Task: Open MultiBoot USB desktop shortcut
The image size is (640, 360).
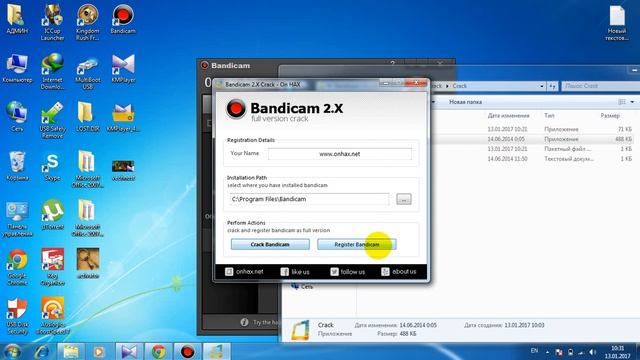Action: pyautogui.click(x=87, y=71)
